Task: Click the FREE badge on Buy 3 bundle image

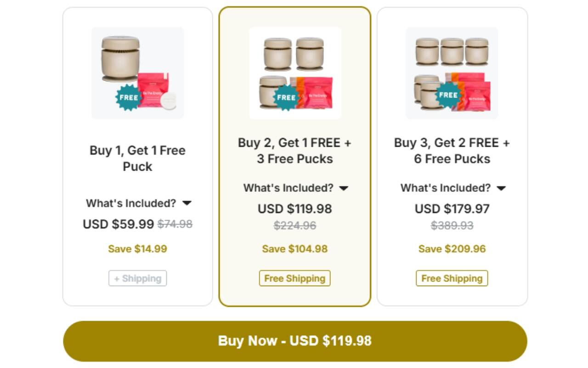Action: pos(448,95)
